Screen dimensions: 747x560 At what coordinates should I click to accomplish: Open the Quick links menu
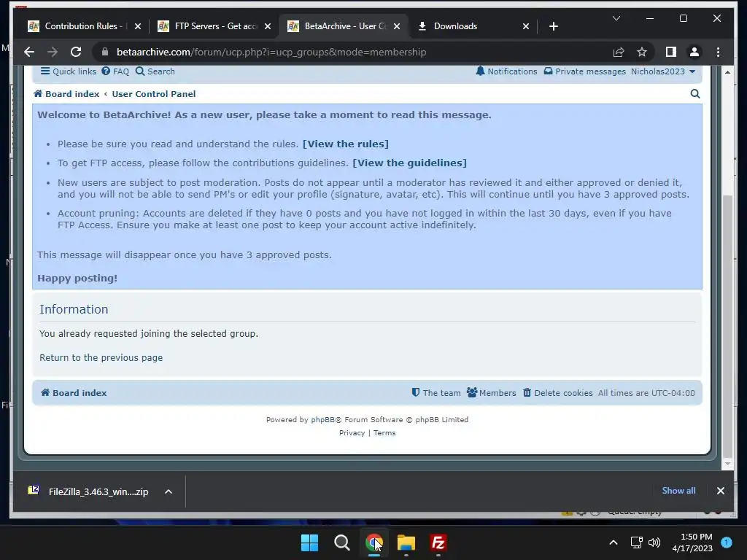pyautogui.click(x=68, y=71)
